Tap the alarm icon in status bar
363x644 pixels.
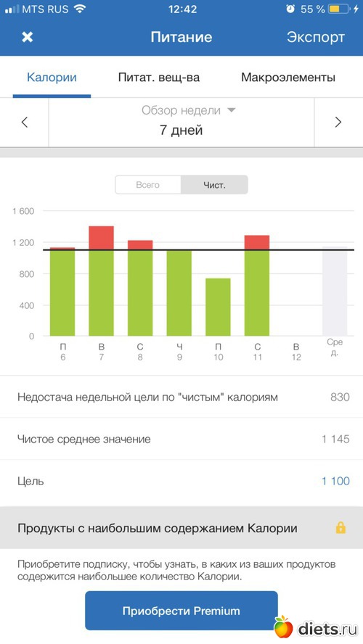click(290, 9)
